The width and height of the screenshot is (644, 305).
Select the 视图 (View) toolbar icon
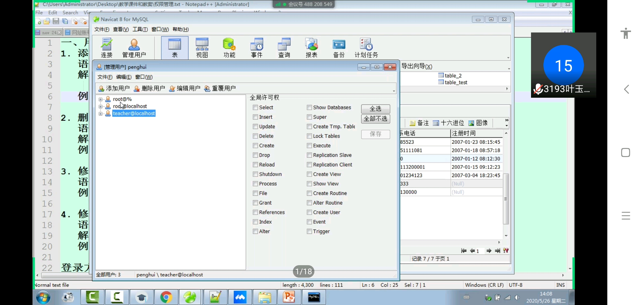tap(202, 47)
